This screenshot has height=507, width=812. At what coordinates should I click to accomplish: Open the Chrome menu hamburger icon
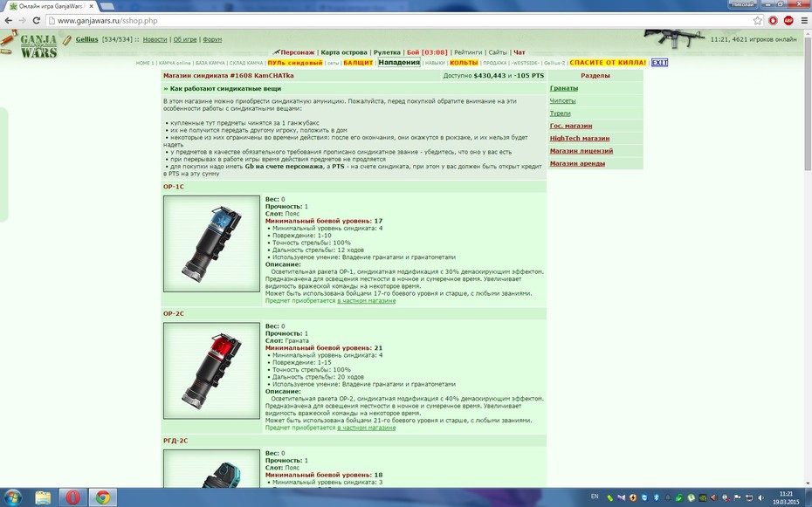pyautogui.click(x=804, y=21)
